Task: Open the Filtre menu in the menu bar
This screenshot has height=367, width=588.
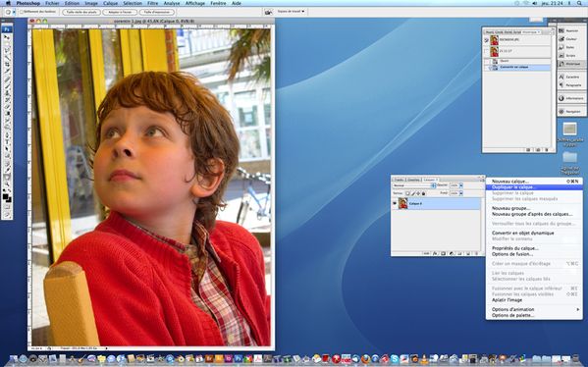Action: (x=152, y=3)
